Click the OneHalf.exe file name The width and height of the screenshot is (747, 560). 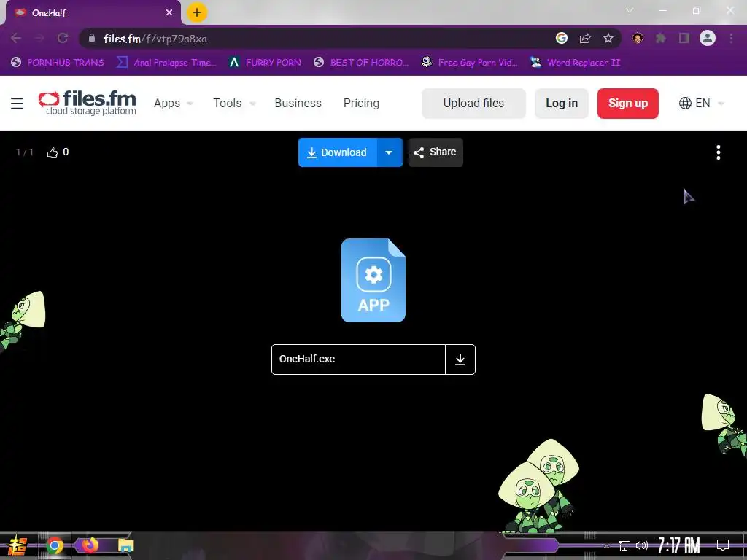coord(307,359)
